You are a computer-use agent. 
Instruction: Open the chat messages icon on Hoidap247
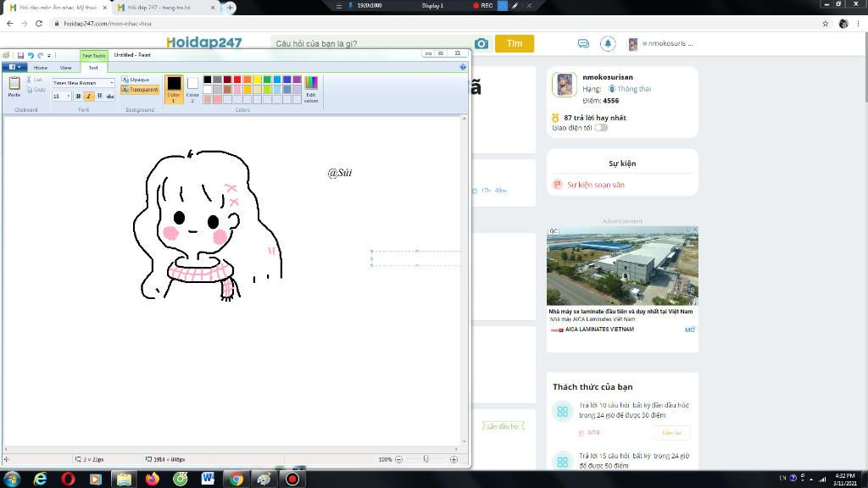coord(583,44)
